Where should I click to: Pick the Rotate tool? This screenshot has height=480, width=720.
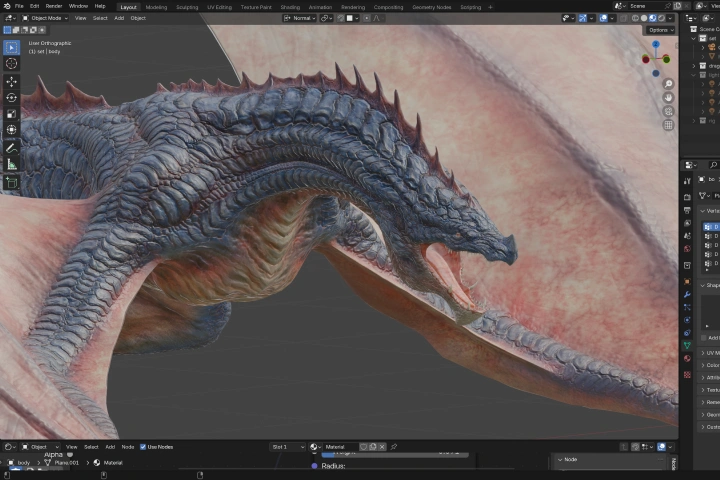11,97
